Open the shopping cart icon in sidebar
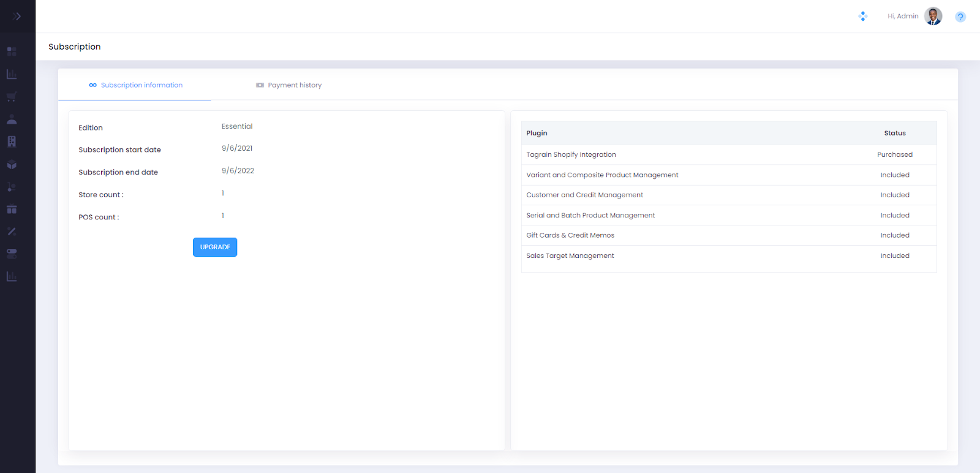This screenshot has height=473, width=980. tap(12, 97)
